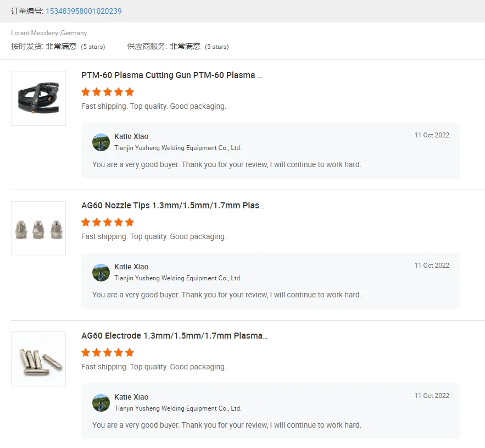The image size is (485, 448).
Task: Click the PTM-60 review's first star
Action: 86,92
